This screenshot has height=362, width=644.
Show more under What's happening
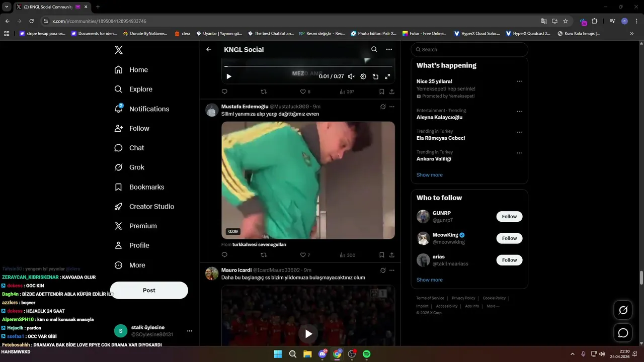(429, 175)
